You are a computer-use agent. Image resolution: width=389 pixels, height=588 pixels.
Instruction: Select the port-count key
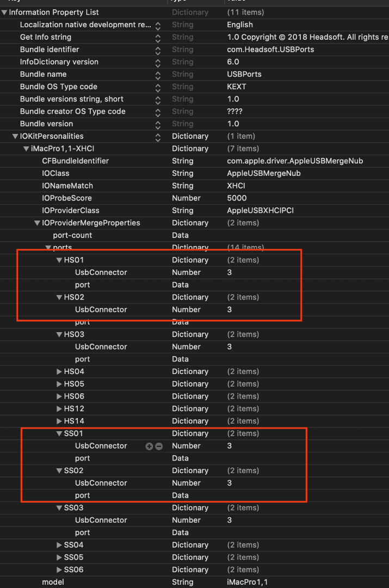tap(72, 235)
